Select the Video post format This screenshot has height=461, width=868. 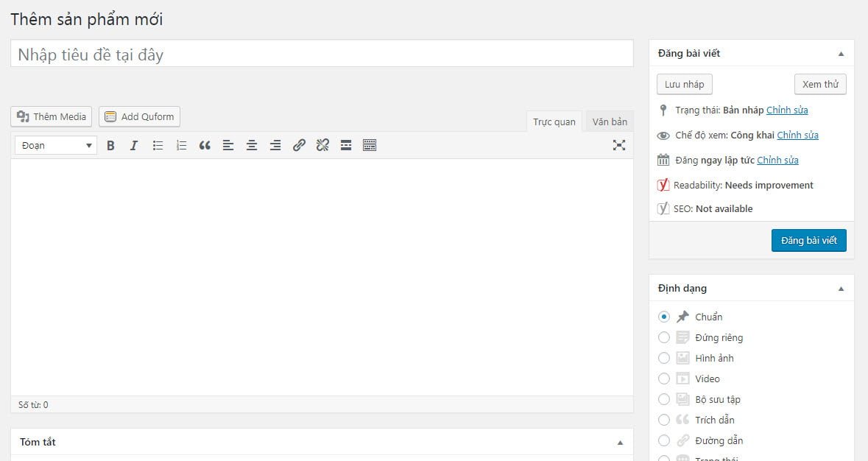(x=664, y=379)
